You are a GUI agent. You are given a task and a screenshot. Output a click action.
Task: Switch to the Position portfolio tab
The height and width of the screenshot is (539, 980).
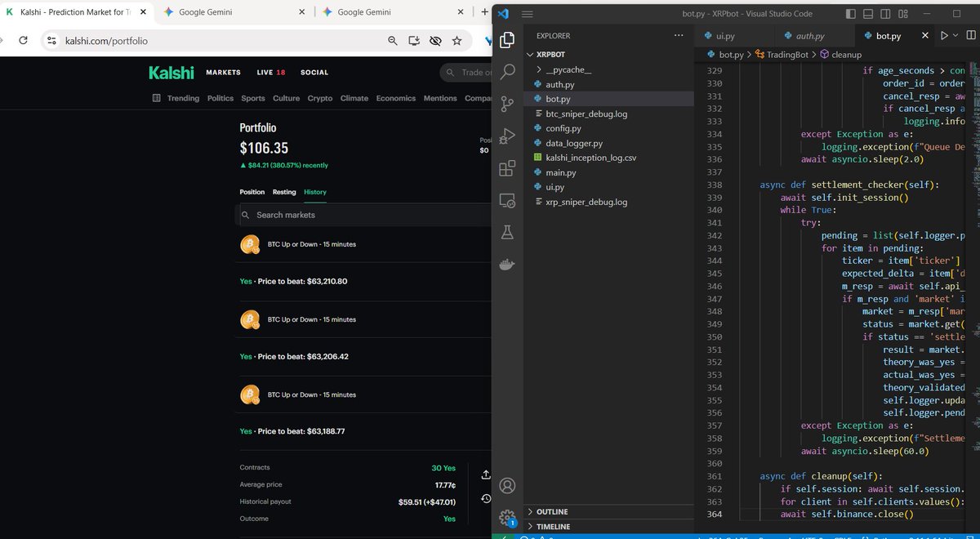252,192
